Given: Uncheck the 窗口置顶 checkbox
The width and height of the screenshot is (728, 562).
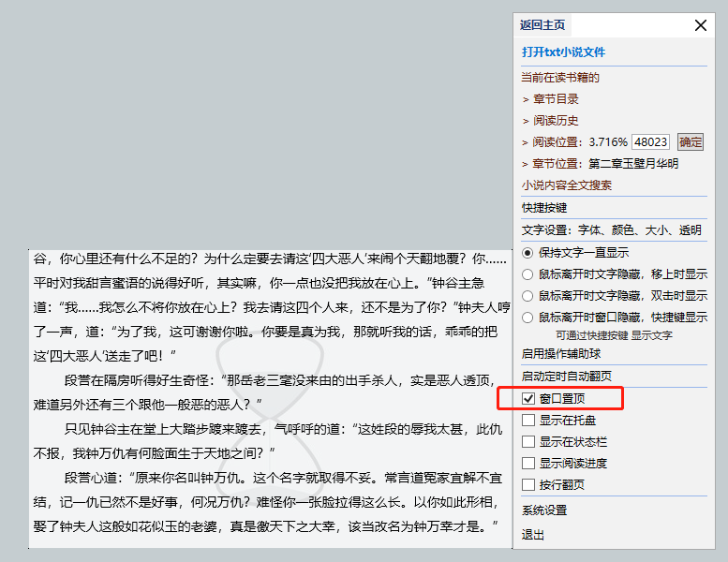Looking at the screenshot, I should coord(529,398).
